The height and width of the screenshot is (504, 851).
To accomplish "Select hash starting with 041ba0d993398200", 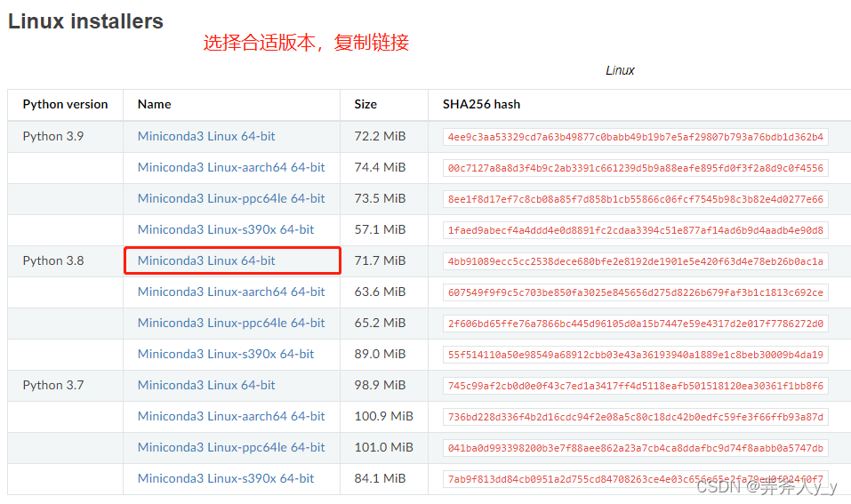I will click(x=636, y=448).
